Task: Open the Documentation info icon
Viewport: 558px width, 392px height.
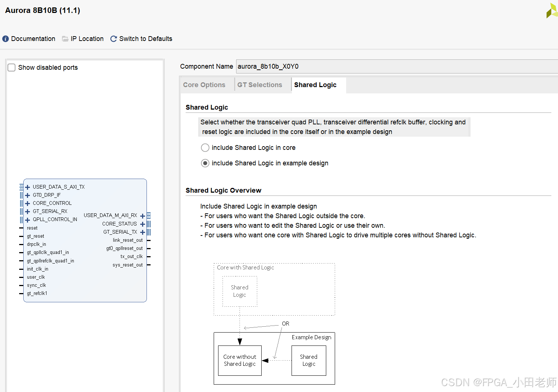Action: (x=6, y=39)
